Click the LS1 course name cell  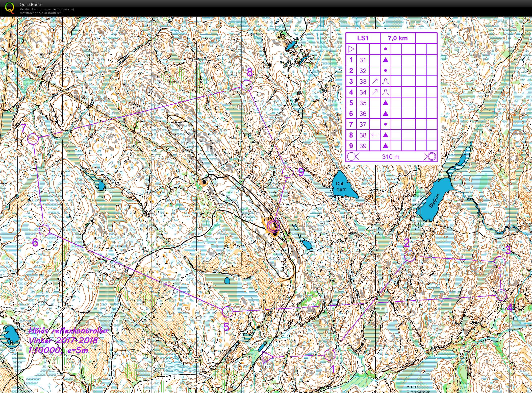[363, 38]
